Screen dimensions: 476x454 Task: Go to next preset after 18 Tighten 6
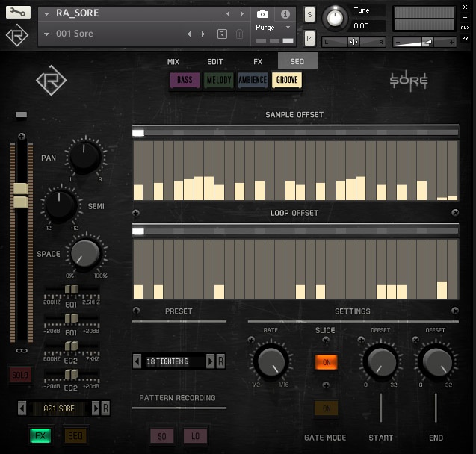pos(210,361)
